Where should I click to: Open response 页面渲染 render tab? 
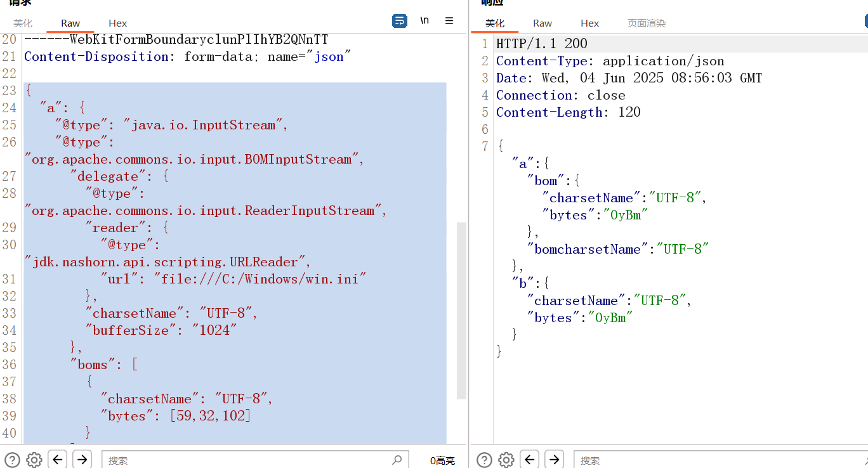pyautogui.click(x=647, y=23)
